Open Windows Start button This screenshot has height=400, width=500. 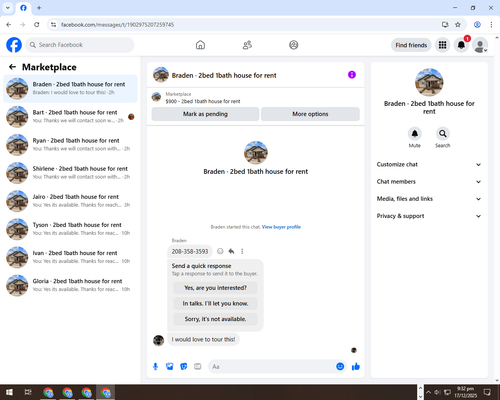point(9,392)
